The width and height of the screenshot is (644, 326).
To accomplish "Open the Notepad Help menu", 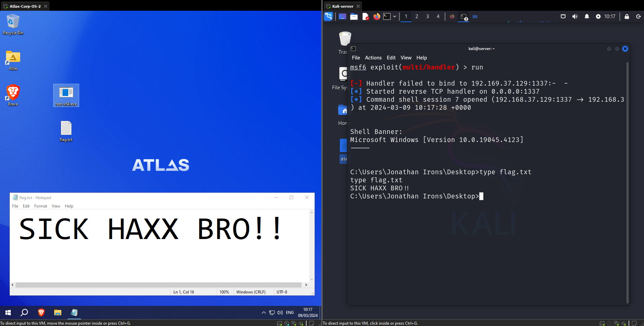I will point(69,206).
